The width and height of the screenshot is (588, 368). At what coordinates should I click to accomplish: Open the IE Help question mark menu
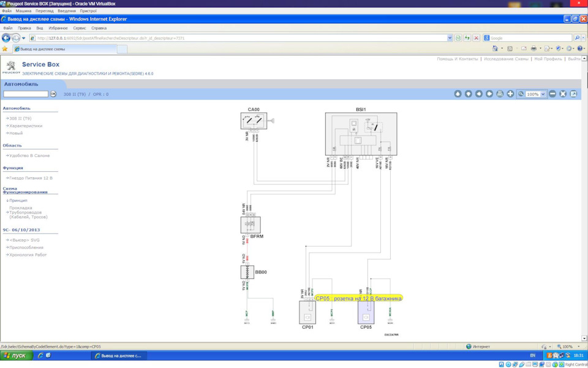click(x=580, y=48)
